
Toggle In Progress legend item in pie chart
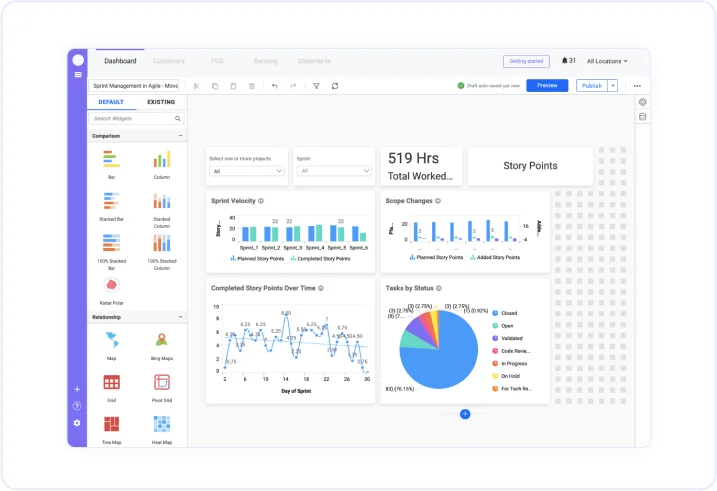(510, 363)
